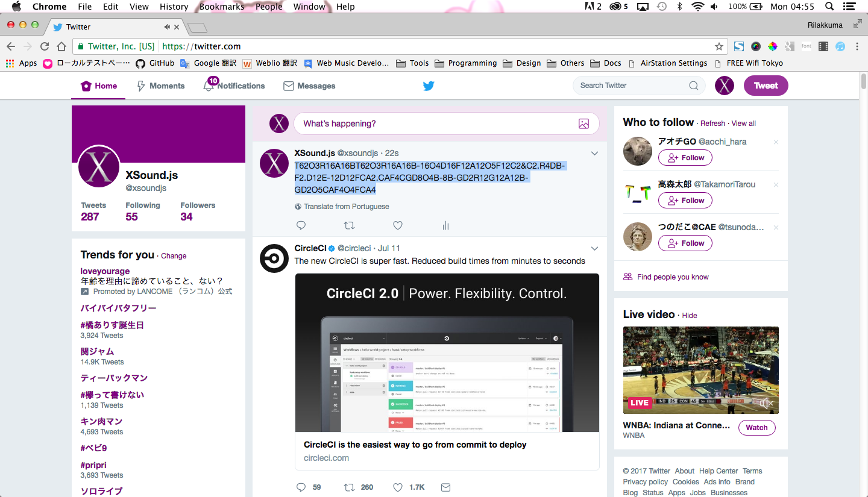Screen dimensions: 868x497
Task: Open the Chrome History menu
Action: (174, 7)
